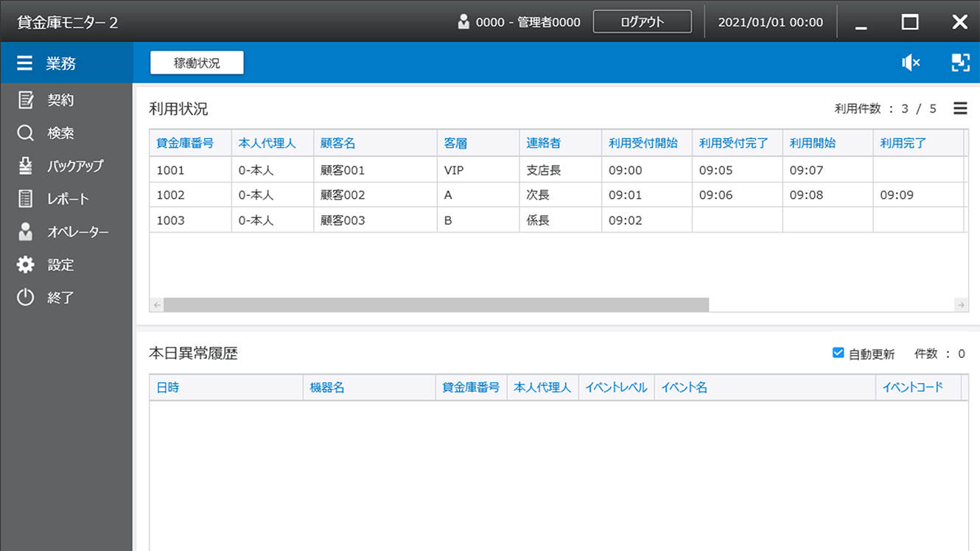Select レポート in the sidebar
Viewport: 980px width, 551px height.
pyautogui.click(x=66, y=199)
